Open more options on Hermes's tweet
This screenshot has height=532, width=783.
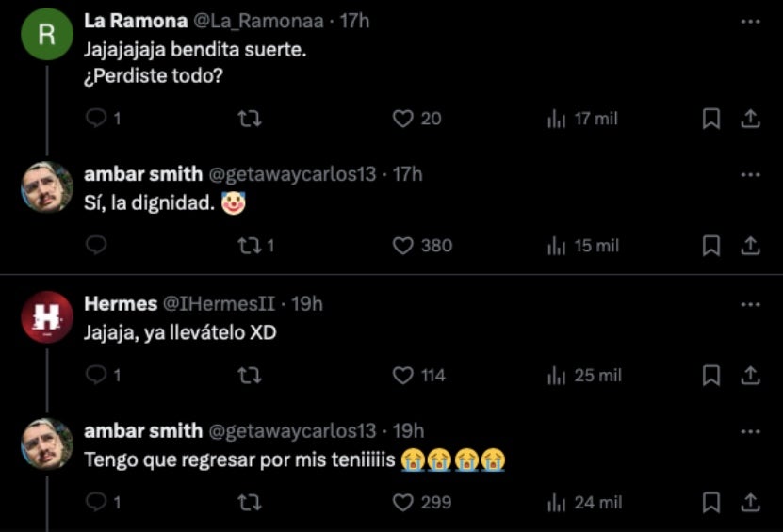(750, 303)
